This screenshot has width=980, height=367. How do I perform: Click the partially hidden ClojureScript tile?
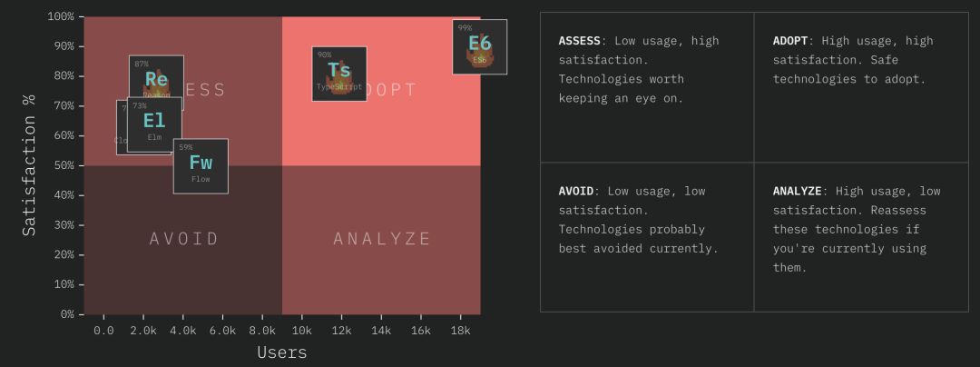[122, 136]
